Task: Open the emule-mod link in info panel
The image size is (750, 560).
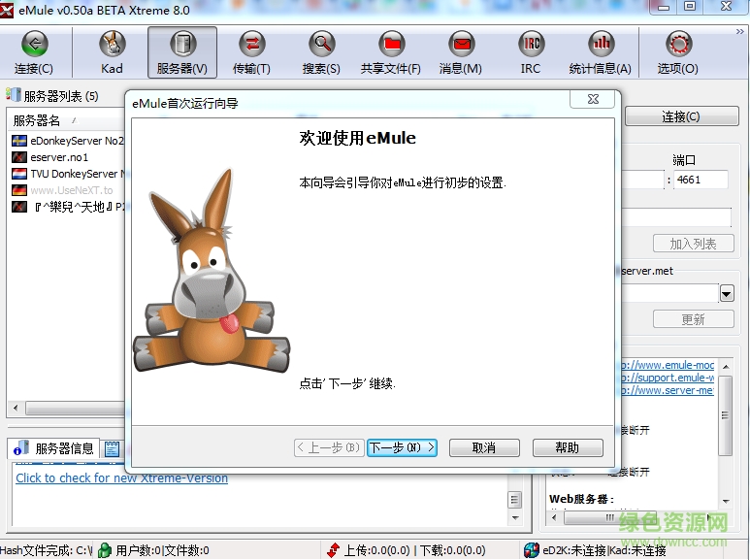Action: (x=668, y=365)
